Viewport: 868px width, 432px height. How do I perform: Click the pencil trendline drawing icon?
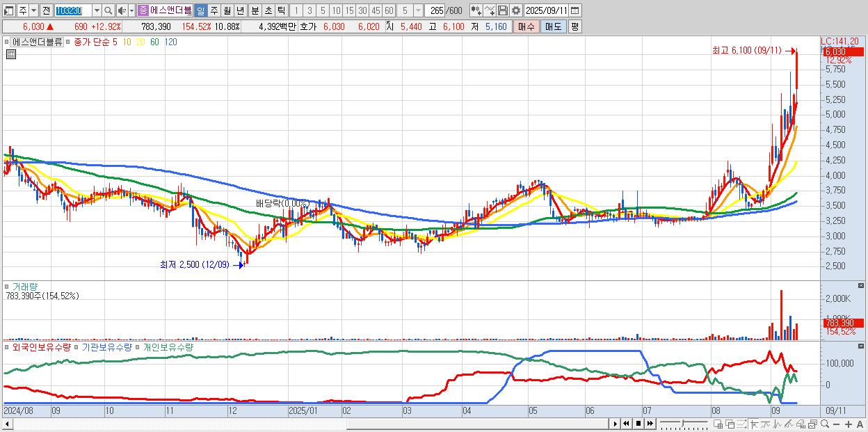click(x=789, y=424)
